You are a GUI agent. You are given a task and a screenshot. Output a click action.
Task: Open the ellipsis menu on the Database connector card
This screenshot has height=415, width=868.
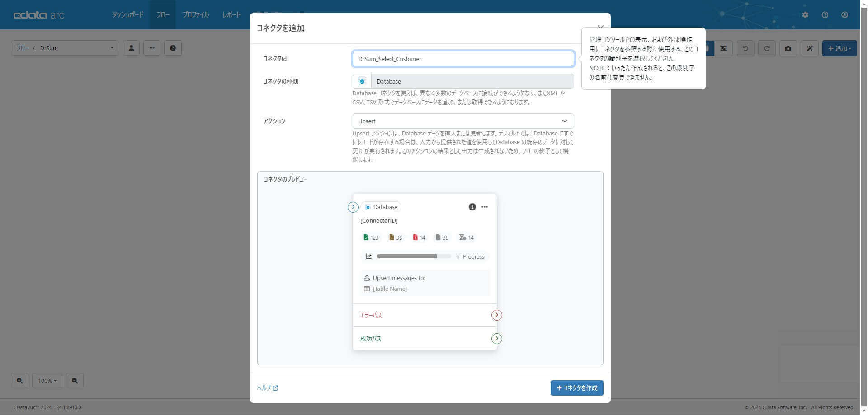pos(485,207)
